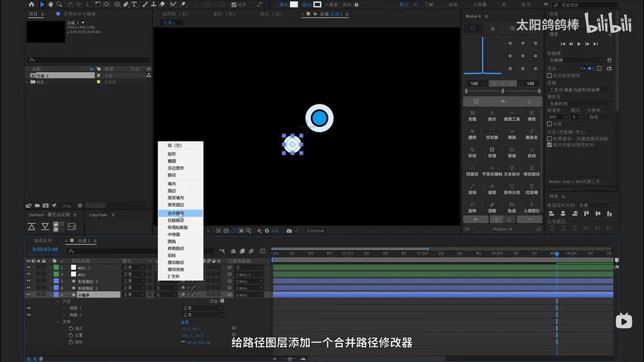Click the 重置 reset link under 变换

tap(185, 322)
